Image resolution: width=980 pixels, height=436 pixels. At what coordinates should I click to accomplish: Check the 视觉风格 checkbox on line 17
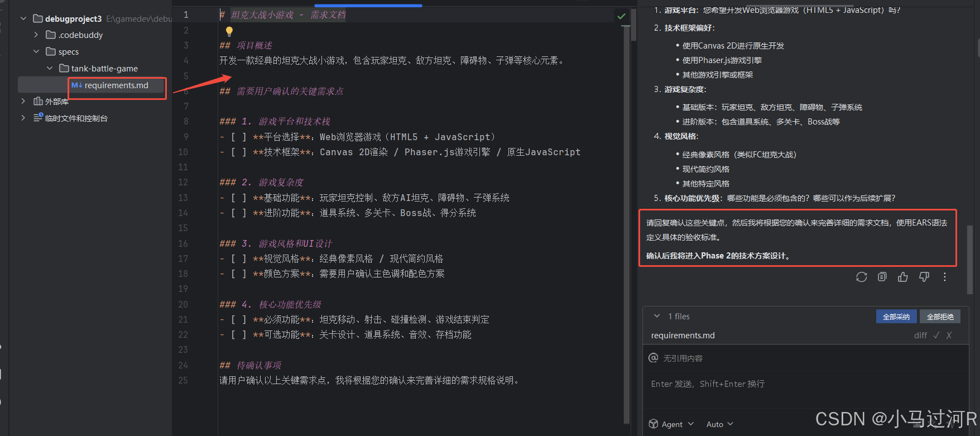238,258
